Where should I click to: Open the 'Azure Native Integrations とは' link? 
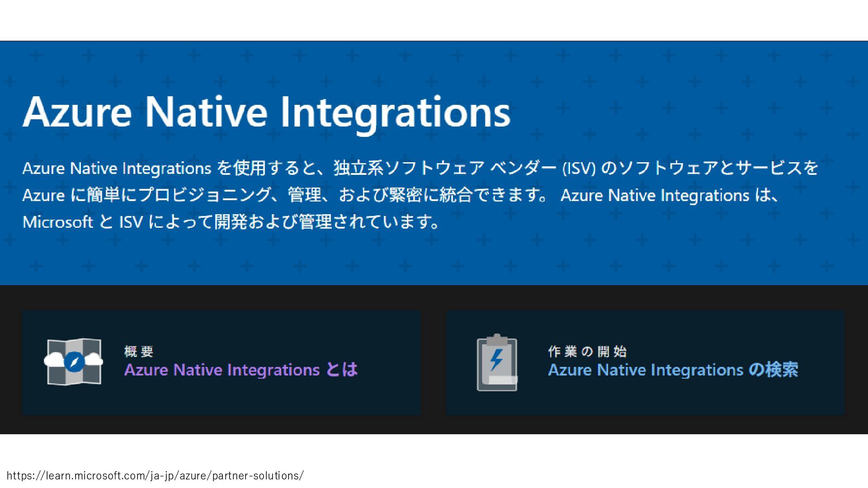[x=241, y=370]
